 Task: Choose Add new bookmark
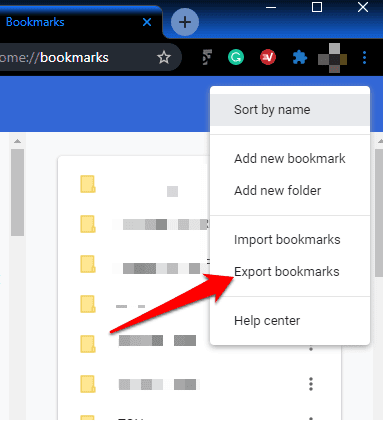pyautogui.click(x=290, y=159)
